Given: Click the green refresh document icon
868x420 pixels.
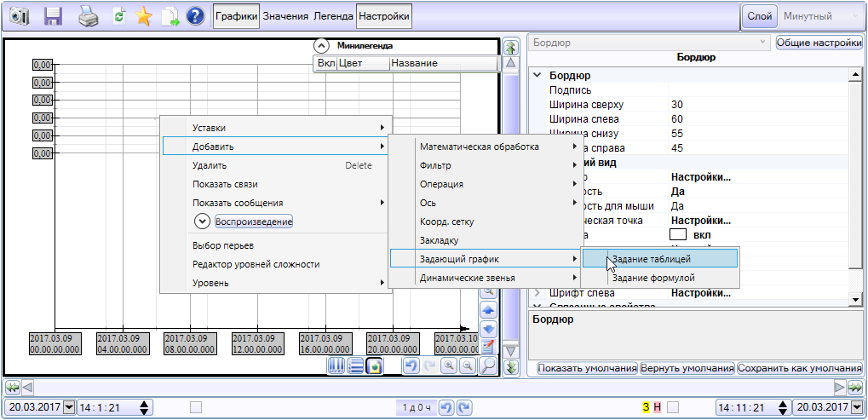Looking at the screenshot, I should (x=118, y=16).
